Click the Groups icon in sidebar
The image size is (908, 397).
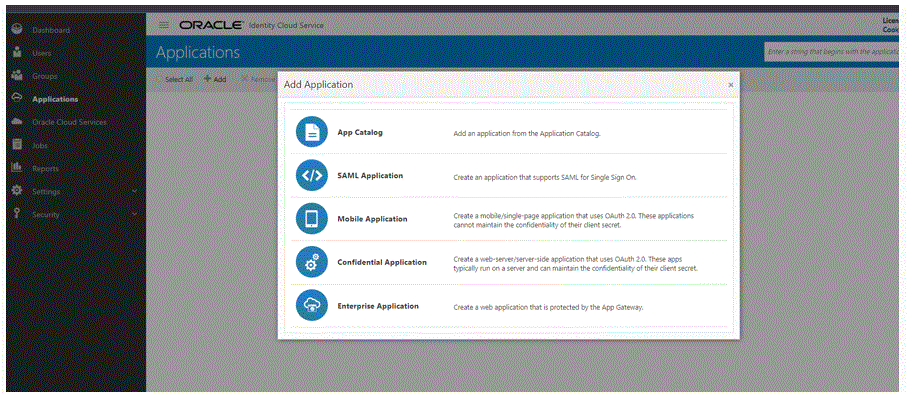pos(17,76)
